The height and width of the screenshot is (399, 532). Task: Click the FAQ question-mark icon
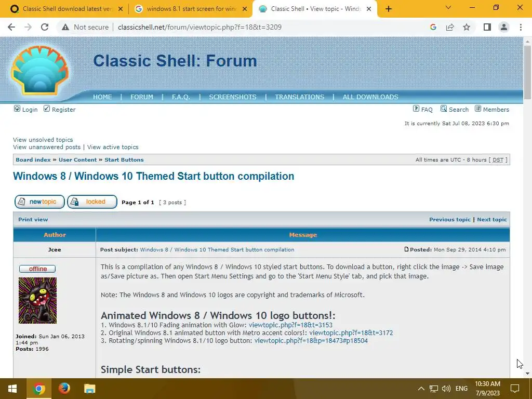[416, 109]
